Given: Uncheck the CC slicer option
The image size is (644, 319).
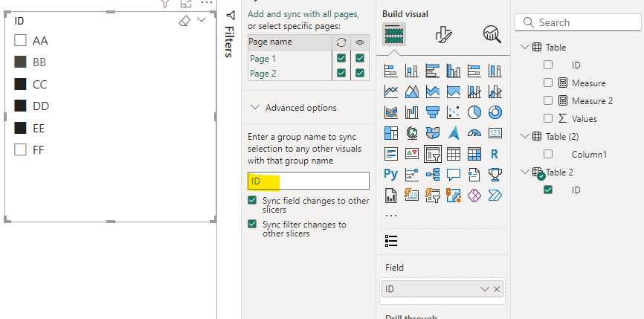Looking at the screenshot, I should [x=20, y=84].
